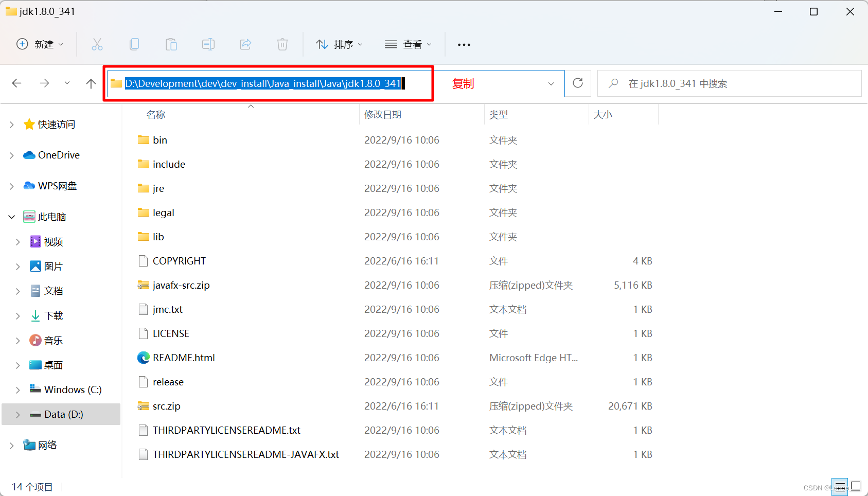Expand the Data (D:) tree node
The width and height of the screenshot is (868, 496).
(18, 415)
